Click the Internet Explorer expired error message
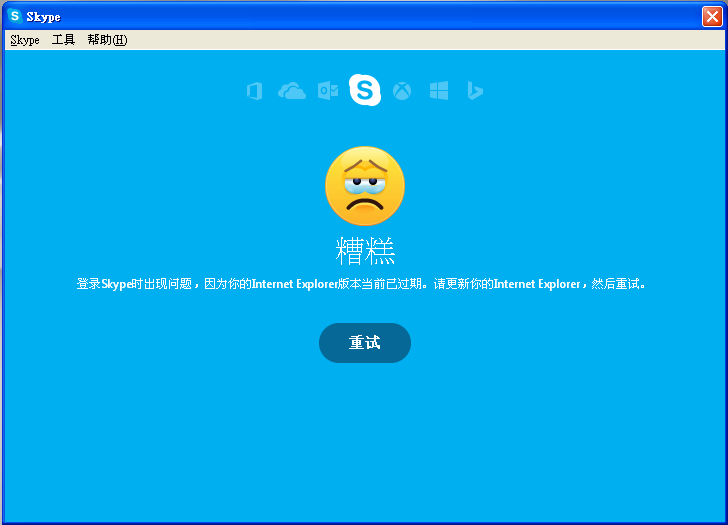The height and width of the screenshot is (525, 728). [x=361, y=284]
